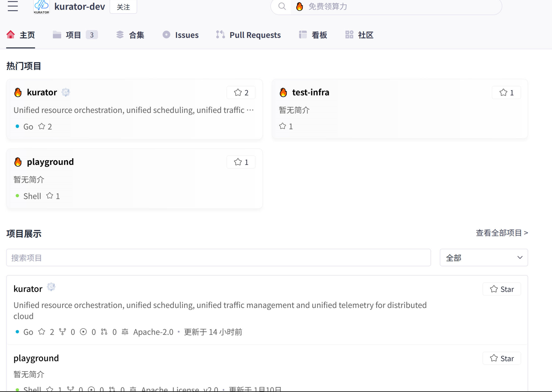Click the star icon in kurator list stats
Viewport: 552px width, 392px height.
pos(42,332)
